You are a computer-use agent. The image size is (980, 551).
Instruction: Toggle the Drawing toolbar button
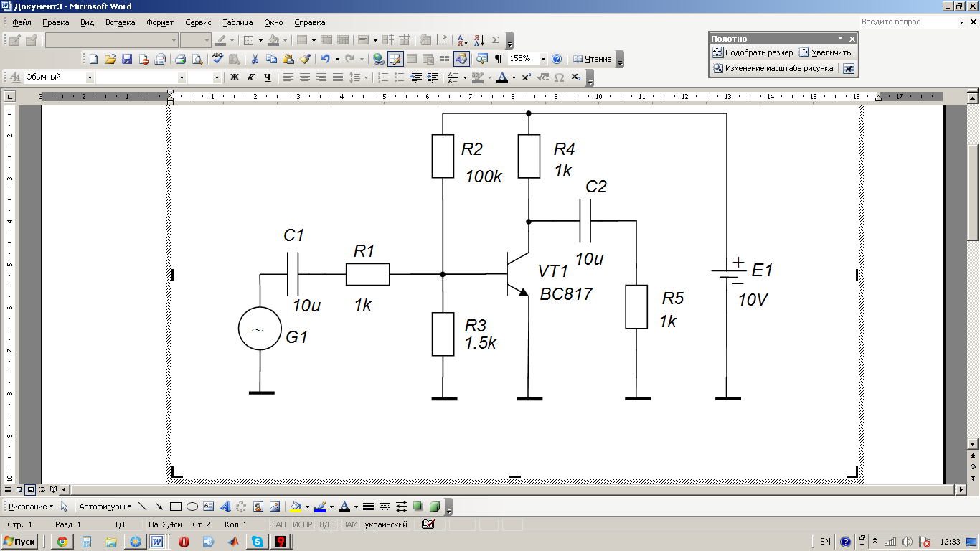(461, 59)
